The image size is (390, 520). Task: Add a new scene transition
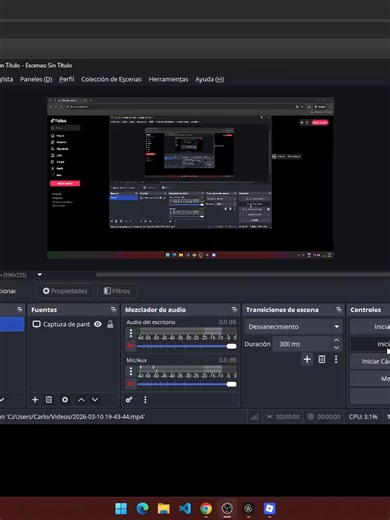click(x=307, y=359)
